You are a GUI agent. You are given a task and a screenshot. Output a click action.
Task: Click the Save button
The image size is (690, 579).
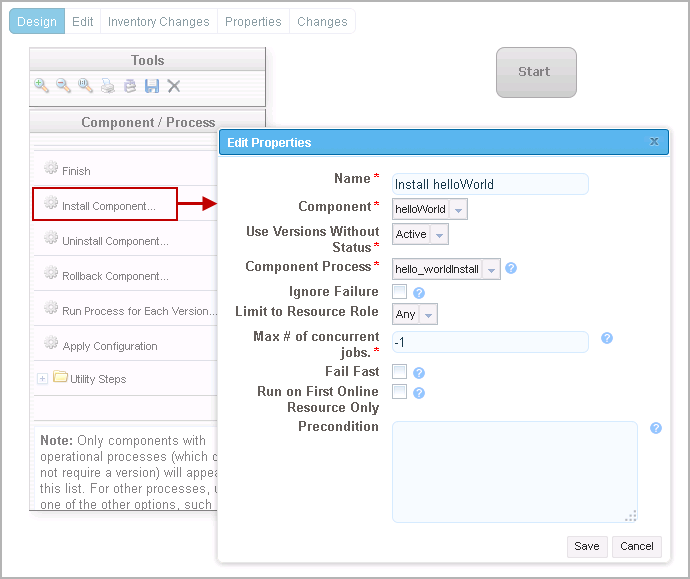[x=587, y=546]
